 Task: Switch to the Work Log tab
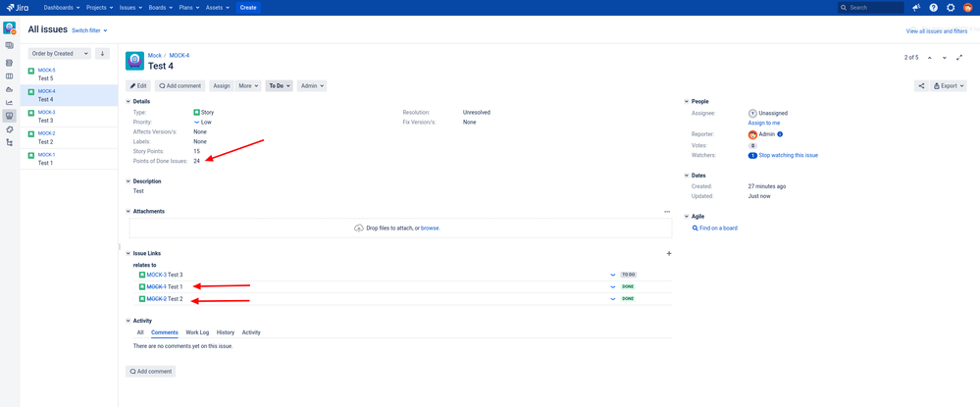[197, 332]
